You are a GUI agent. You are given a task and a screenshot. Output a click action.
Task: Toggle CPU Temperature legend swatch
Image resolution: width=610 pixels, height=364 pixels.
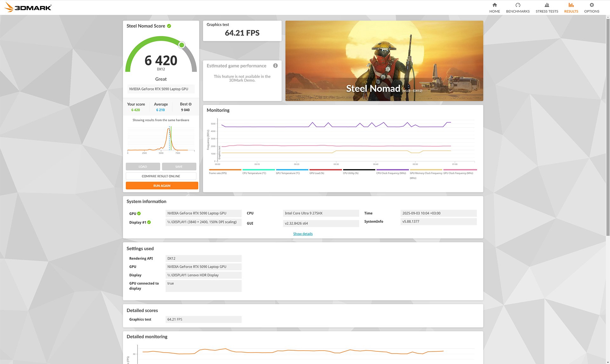(259, 170)
